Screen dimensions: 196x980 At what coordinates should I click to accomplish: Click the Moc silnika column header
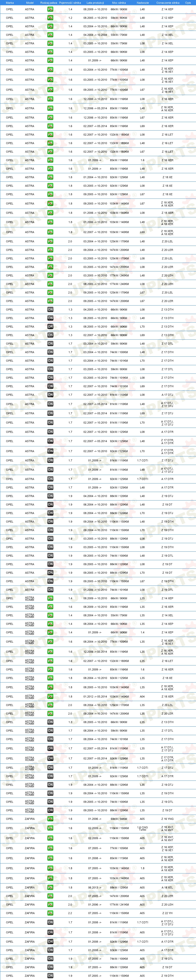pos(119,3)
